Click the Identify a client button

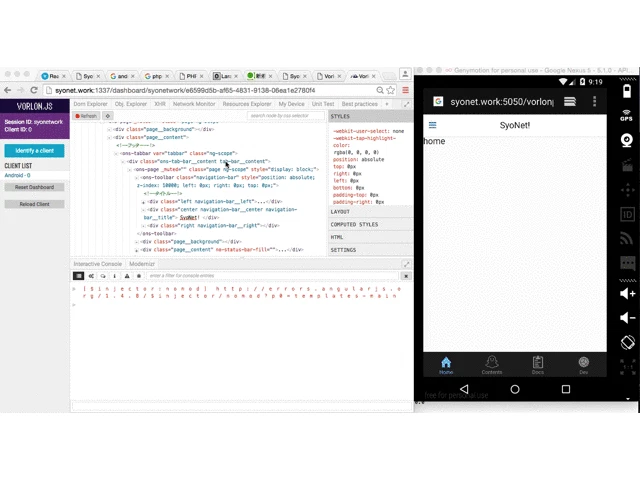pos(34,151)
